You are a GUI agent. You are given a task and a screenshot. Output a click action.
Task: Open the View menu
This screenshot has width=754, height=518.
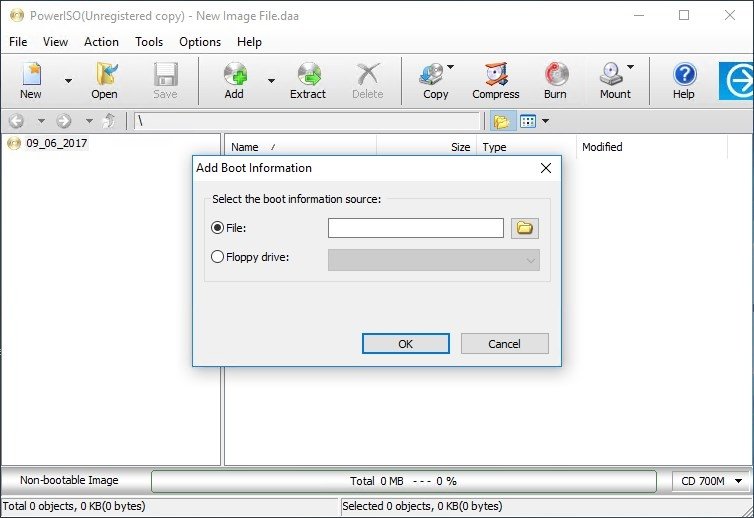(55, 42)
